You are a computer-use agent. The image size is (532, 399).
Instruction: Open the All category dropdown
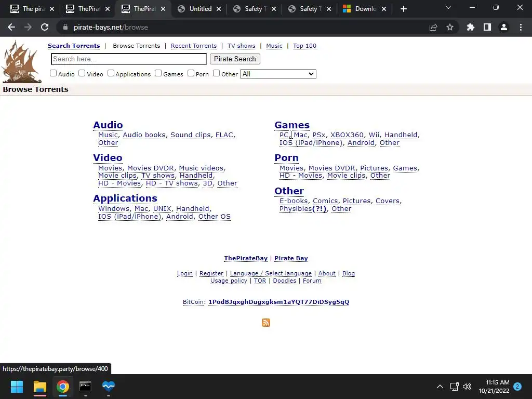click(278, 74)
